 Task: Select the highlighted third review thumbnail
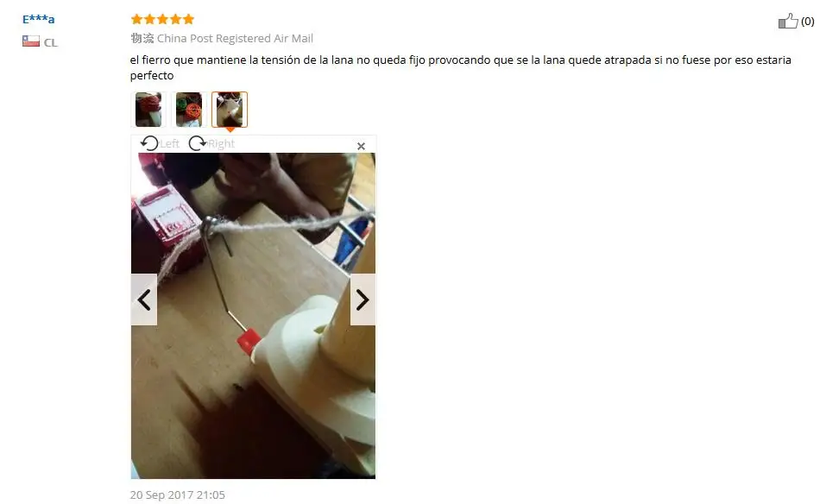(x=229, y=110)
